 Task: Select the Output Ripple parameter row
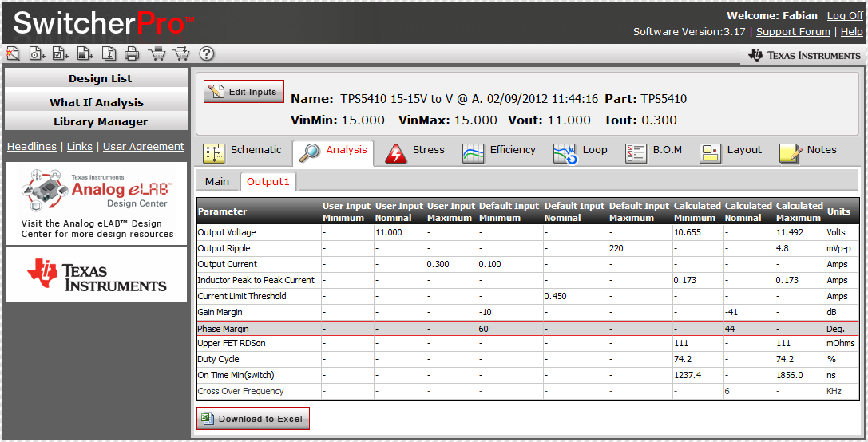pos(528,248)
